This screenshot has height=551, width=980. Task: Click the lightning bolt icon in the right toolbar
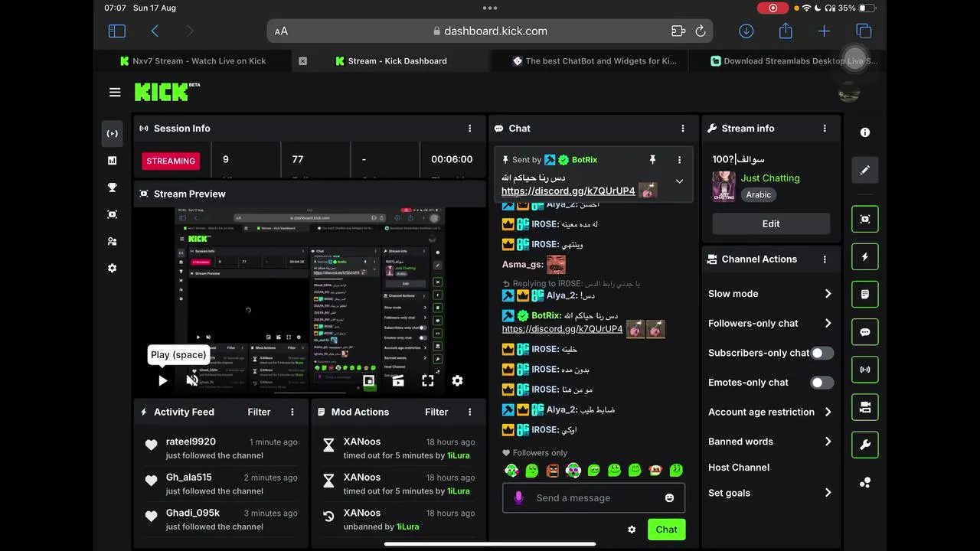pos(865,256)
